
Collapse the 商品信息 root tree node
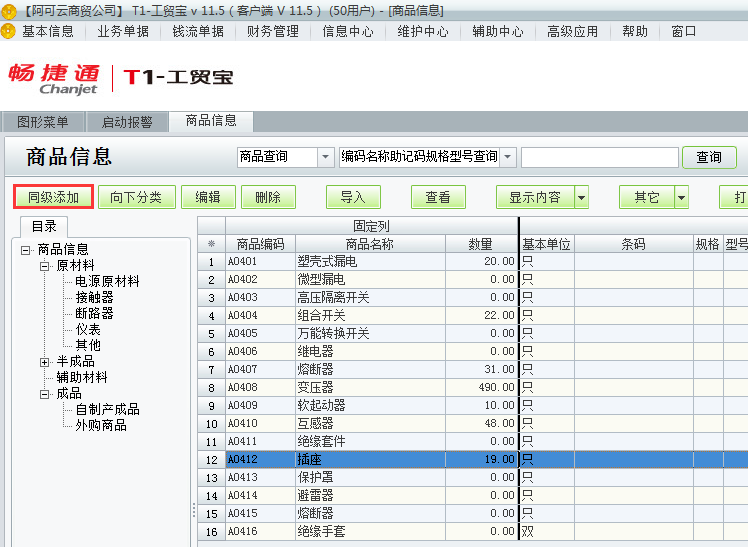[x=25, y=250]
